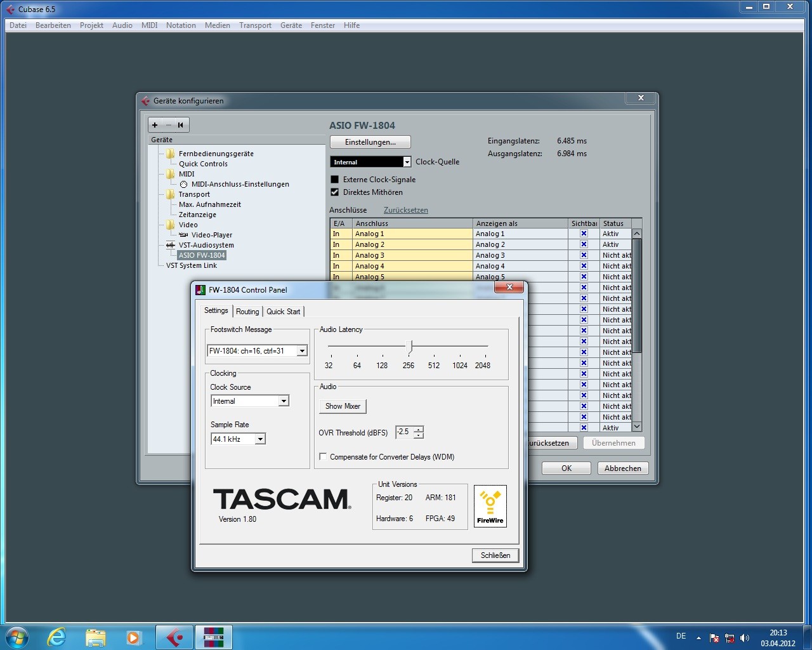The image size is (812, 650).
Task: Click the Zurücksetzen link above ports table
Action: click(406, 210)
